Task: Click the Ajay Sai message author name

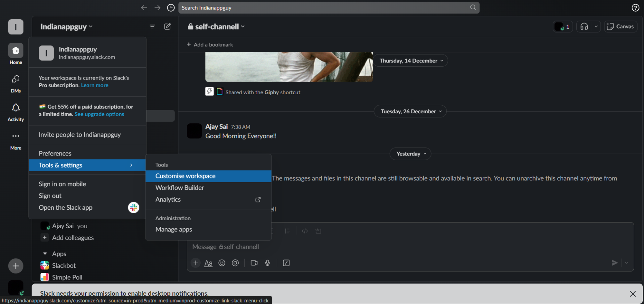Action: click(x=216, y=127)
